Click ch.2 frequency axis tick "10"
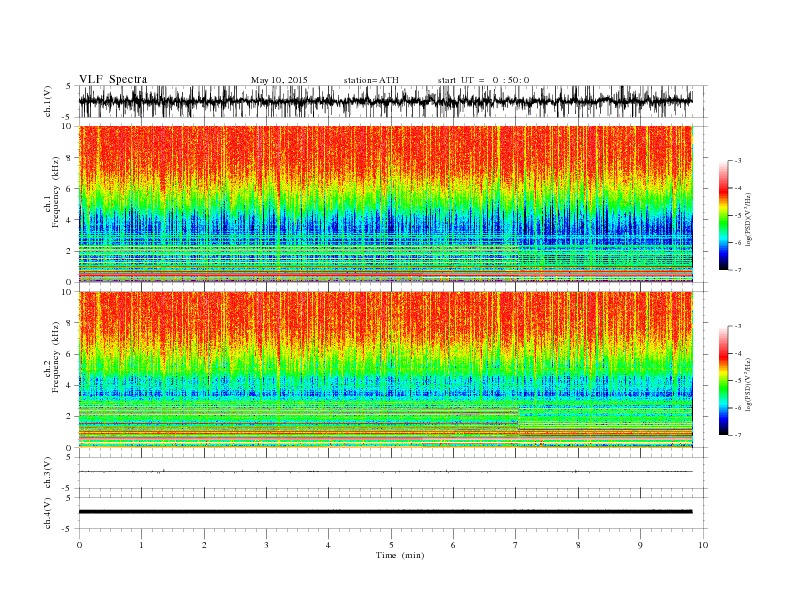Image resolution: width=792 pixels, height=612 pixels. pyautogui.click(x=68, y=292)
